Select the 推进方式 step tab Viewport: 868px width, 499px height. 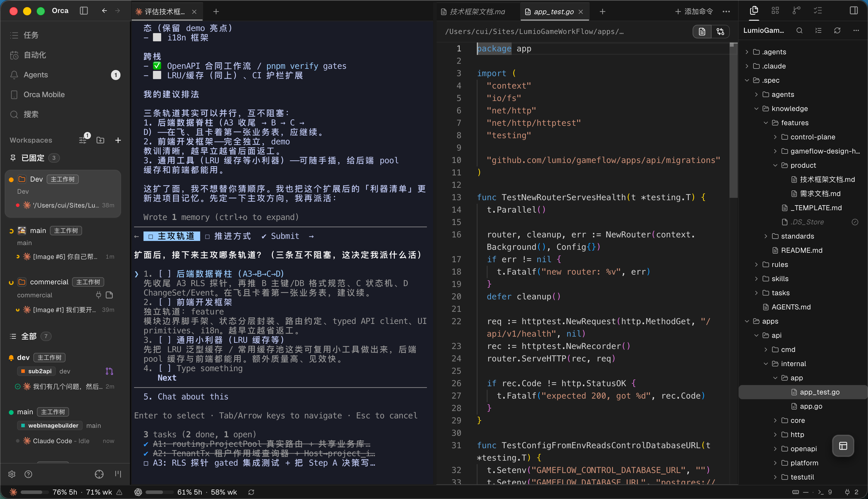(x=228, y=236)
